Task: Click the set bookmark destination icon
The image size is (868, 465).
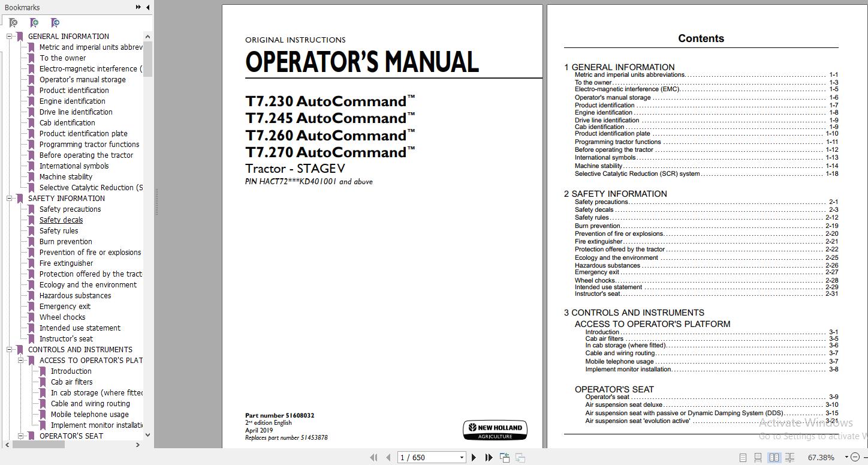Action: click(x=55, y=22)
